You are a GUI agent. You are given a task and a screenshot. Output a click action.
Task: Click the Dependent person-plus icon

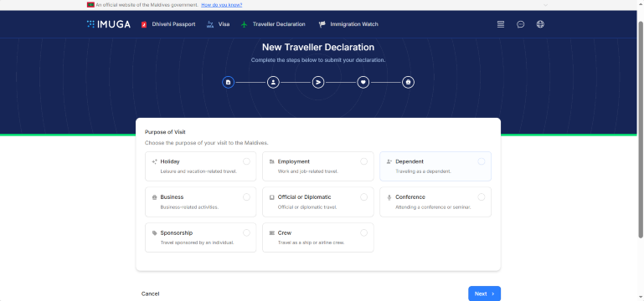[x=389, y=161]
